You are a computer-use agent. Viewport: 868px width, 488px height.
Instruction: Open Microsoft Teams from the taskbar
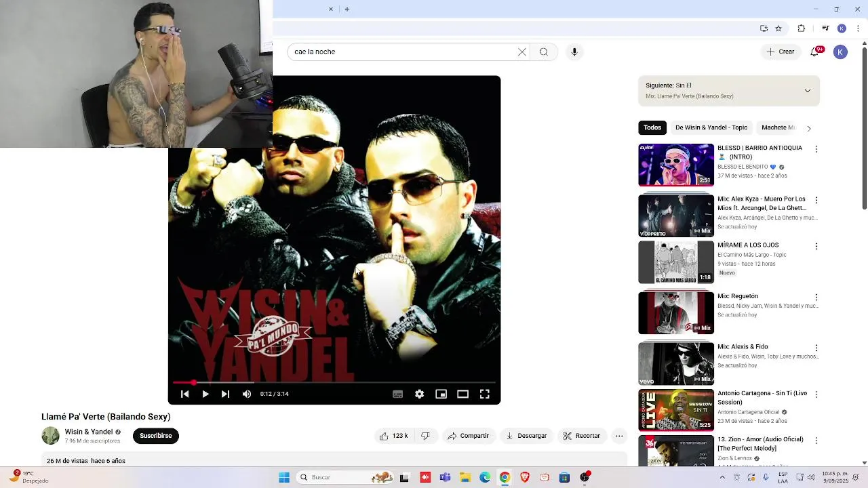[x=445, y=477]
